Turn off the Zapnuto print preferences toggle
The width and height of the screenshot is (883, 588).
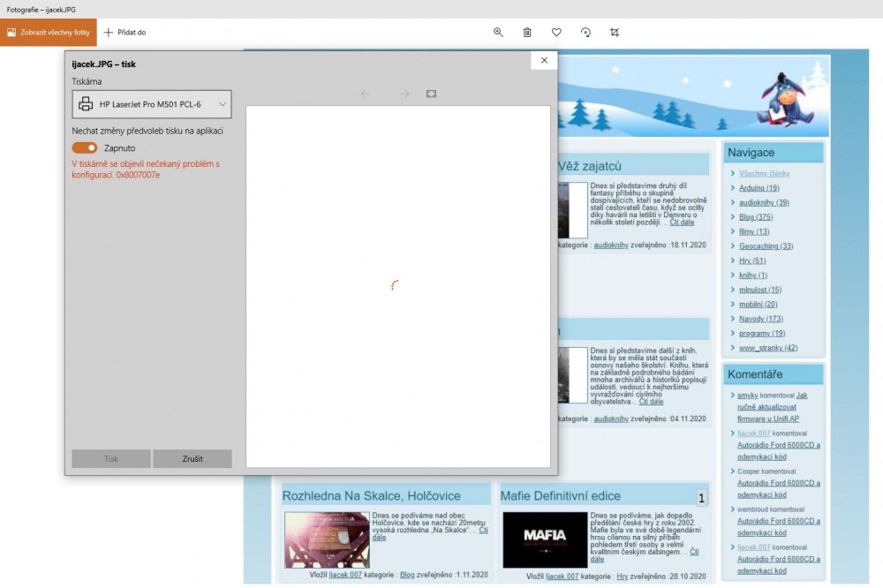tap(85, 148)
